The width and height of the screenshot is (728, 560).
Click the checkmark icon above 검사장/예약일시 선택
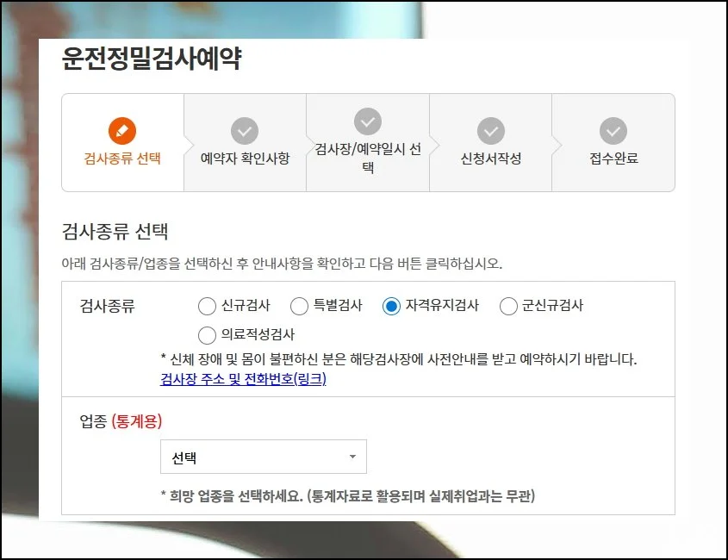[x=368, y=121]
